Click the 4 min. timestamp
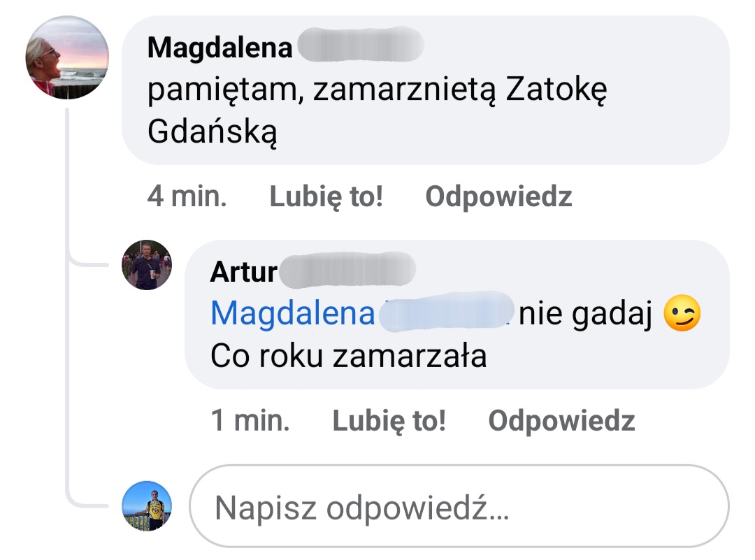 click(187, 197)
